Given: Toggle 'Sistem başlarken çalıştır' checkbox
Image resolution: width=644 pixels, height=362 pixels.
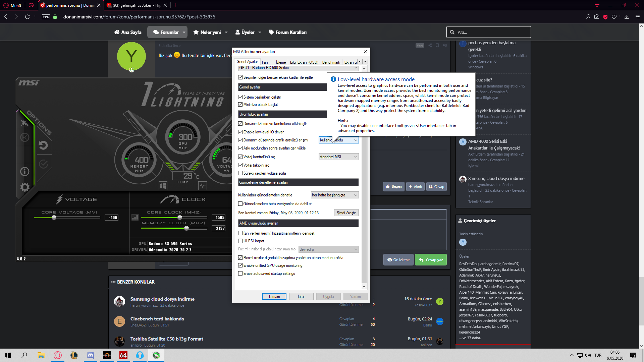Looking at the screenshot, I should [240, 97].
